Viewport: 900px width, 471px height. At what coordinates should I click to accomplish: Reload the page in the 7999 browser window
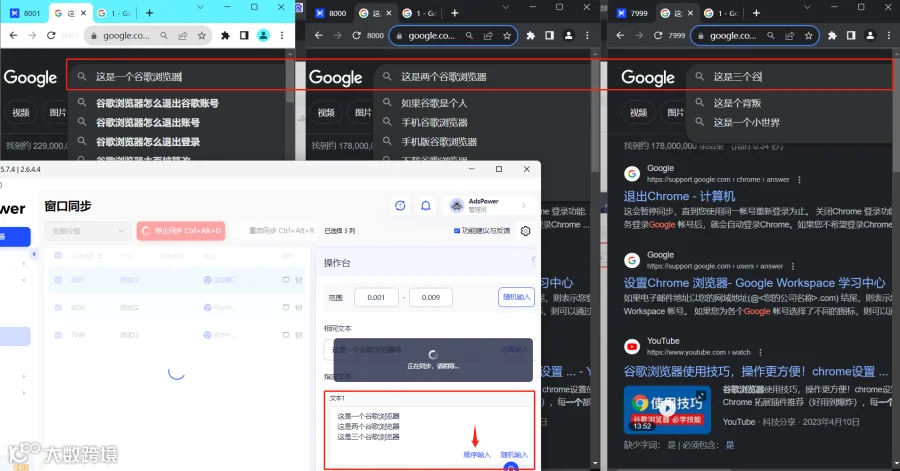[x=658, y=36]
